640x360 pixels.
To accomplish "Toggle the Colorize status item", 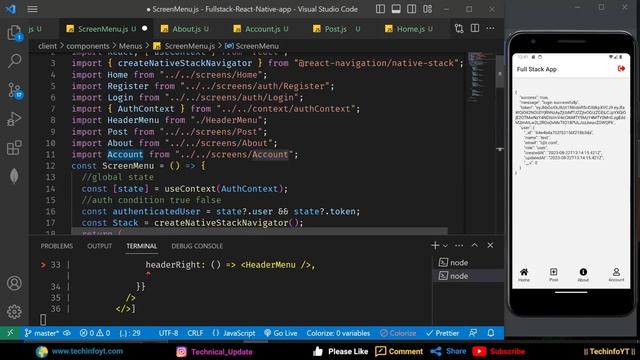I will tap(398, 333).
